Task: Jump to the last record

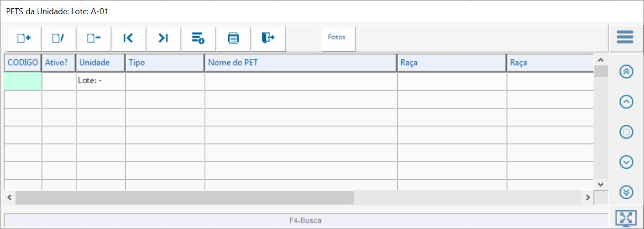Action: [x=163, y=38]
